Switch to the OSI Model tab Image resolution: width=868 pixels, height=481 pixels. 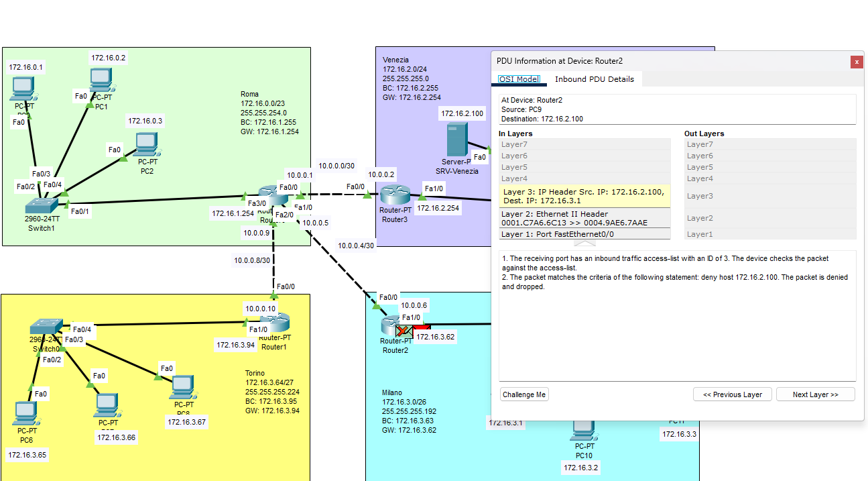point(519,79)
